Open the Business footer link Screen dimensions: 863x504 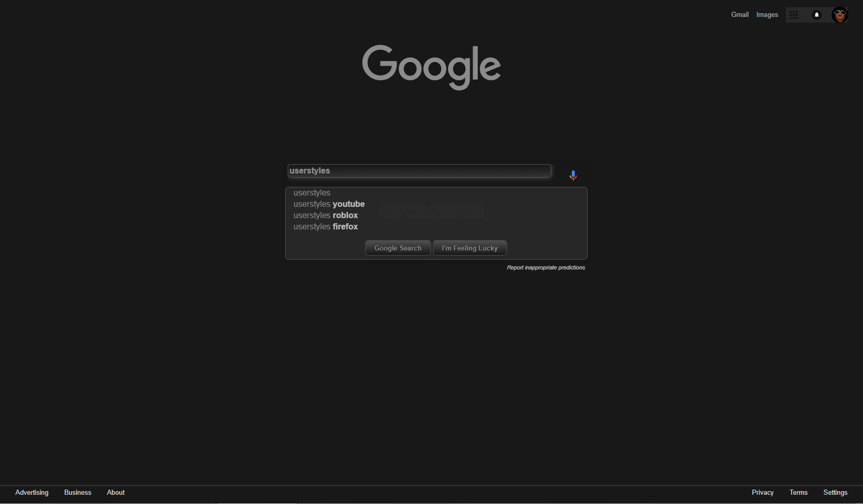click(78, 492)
